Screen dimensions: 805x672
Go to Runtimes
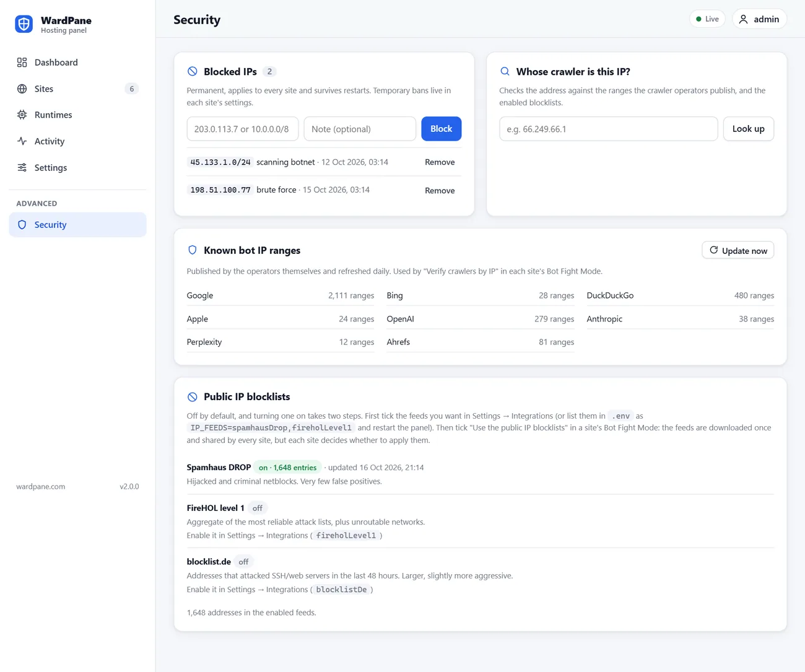77,115
